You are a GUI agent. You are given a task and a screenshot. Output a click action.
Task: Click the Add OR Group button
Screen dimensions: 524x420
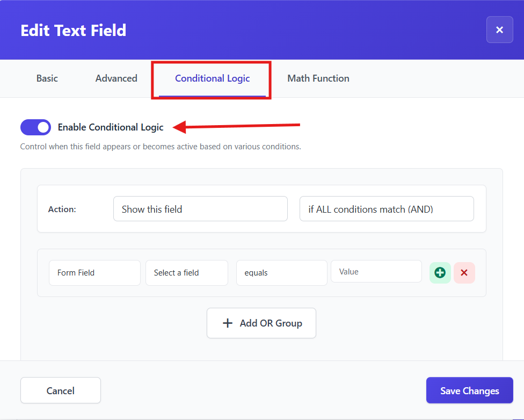pyautogui.click(x=261, y=323)
